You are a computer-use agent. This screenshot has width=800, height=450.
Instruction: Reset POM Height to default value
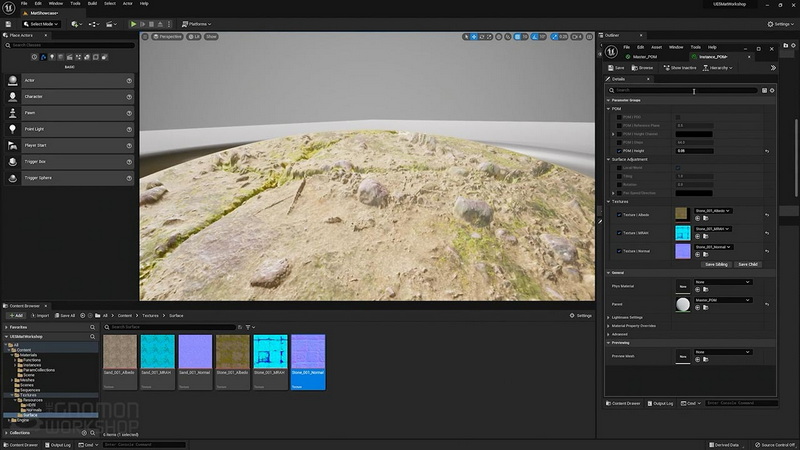(x=767, y=151)
